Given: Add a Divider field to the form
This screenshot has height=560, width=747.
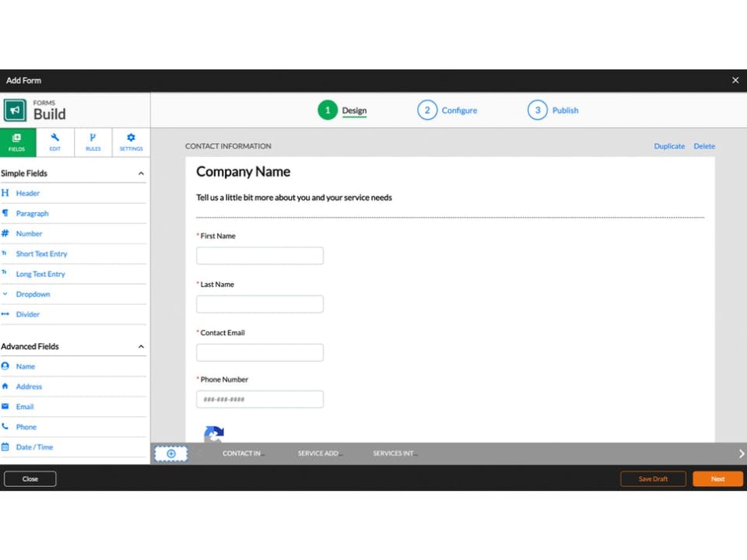Looking at the screenshot, I should coord(27,314).
